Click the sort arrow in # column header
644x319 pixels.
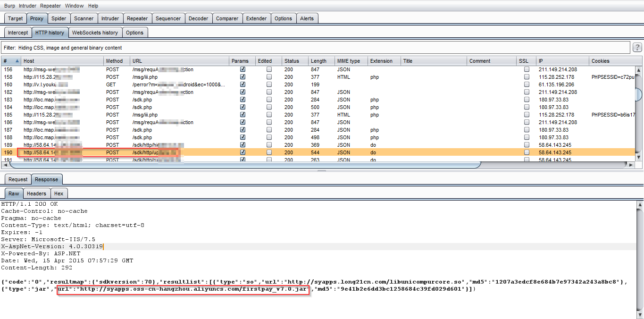pyautogui.click(x=17, y=61)
